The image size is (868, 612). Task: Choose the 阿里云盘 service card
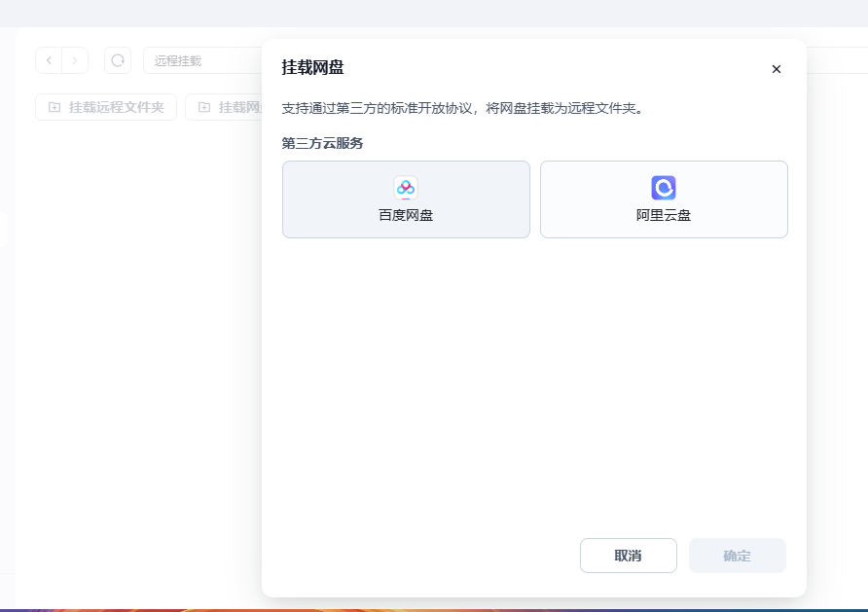664,199
